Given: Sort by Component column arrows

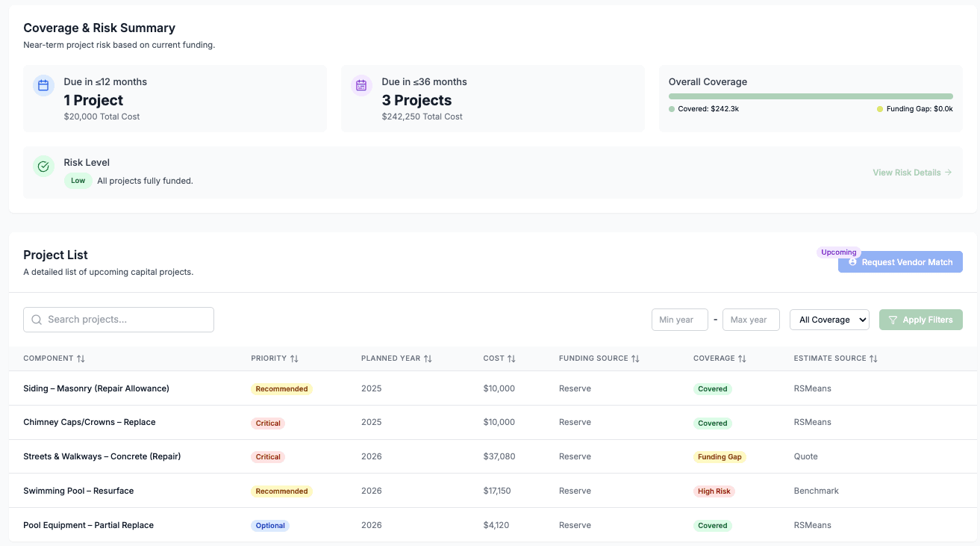Looking at the screenshot, I should pyautogui.click(x=81, y=359).
